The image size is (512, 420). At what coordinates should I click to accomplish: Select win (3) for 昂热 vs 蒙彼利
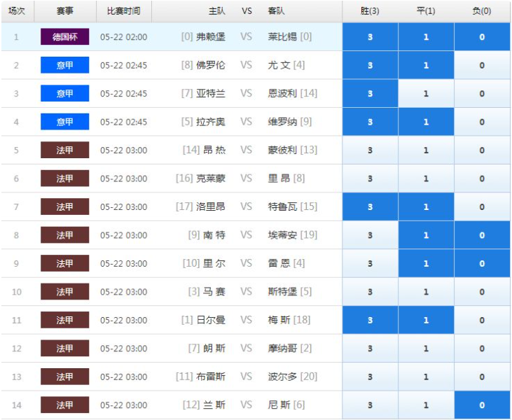coord(370,150)
